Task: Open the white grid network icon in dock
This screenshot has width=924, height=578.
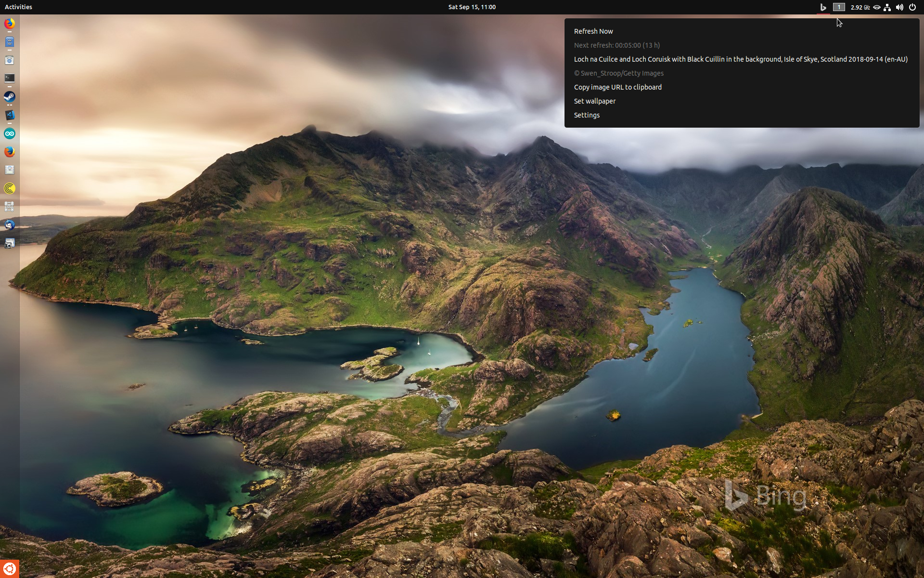Action: [x=9, y=207]
